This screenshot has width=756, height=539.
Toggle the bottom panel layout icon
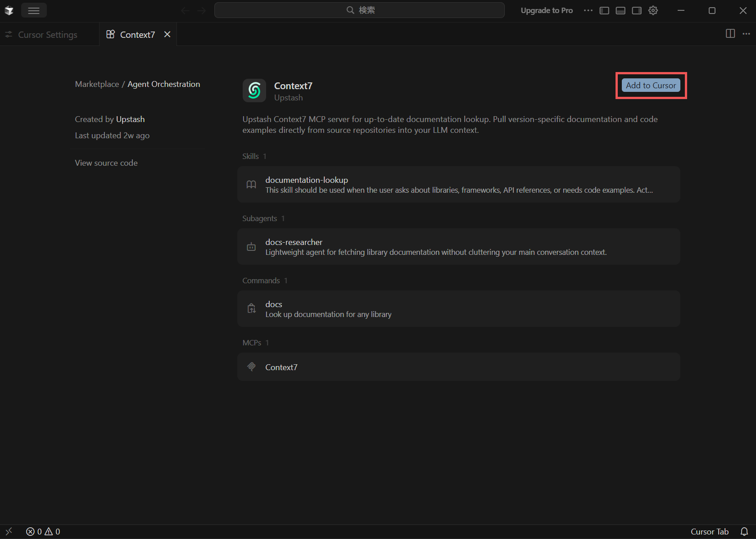[620, 10]
